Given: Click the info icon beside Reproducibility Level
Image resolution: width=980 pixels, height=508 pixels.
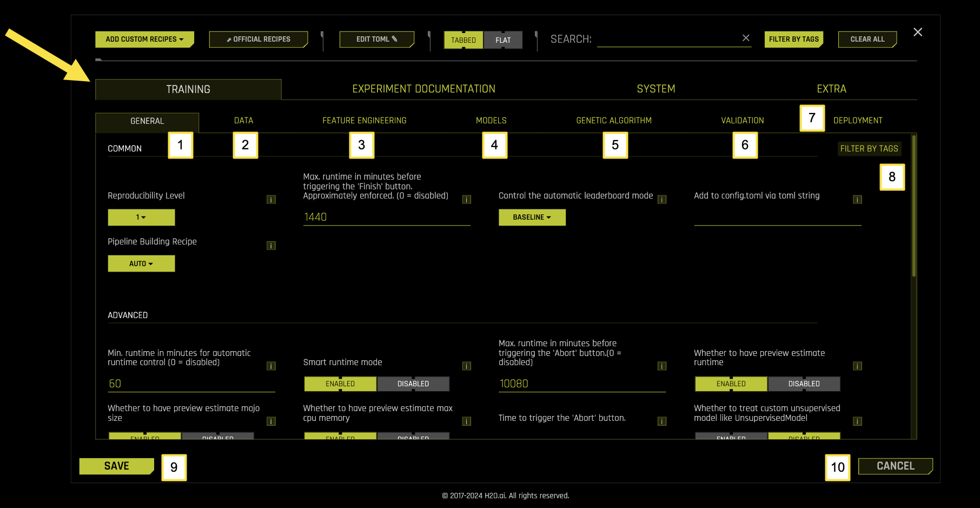Looking at the screenshot, I should [x=271, y=200].
